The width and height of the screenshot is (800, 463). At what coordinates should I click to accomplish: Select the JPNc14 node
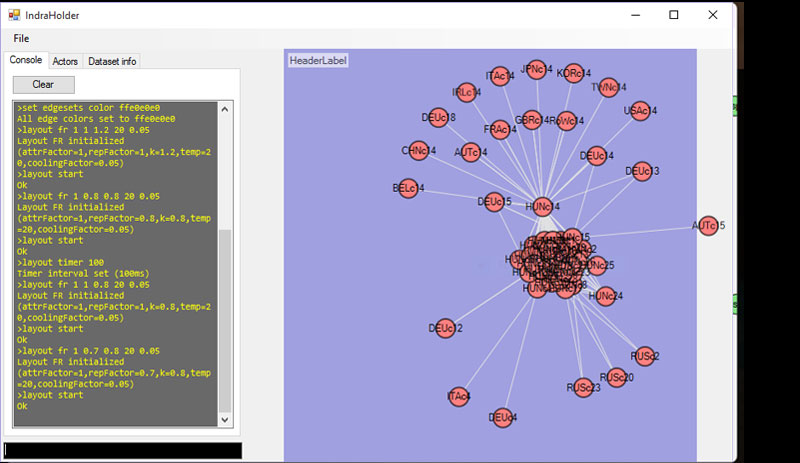coord(535,70)
